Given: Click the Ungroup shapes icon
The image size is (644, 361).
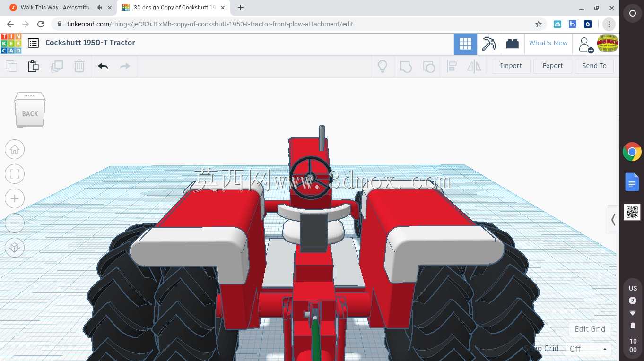Looking at the screenshot, I should click(428, 66).
